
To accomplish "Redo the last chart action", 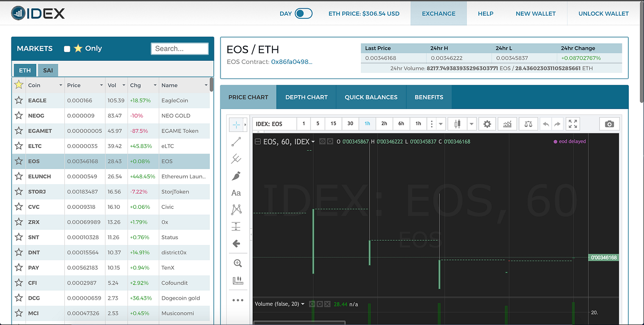I will pyautogui.click(x=557, y=124).
